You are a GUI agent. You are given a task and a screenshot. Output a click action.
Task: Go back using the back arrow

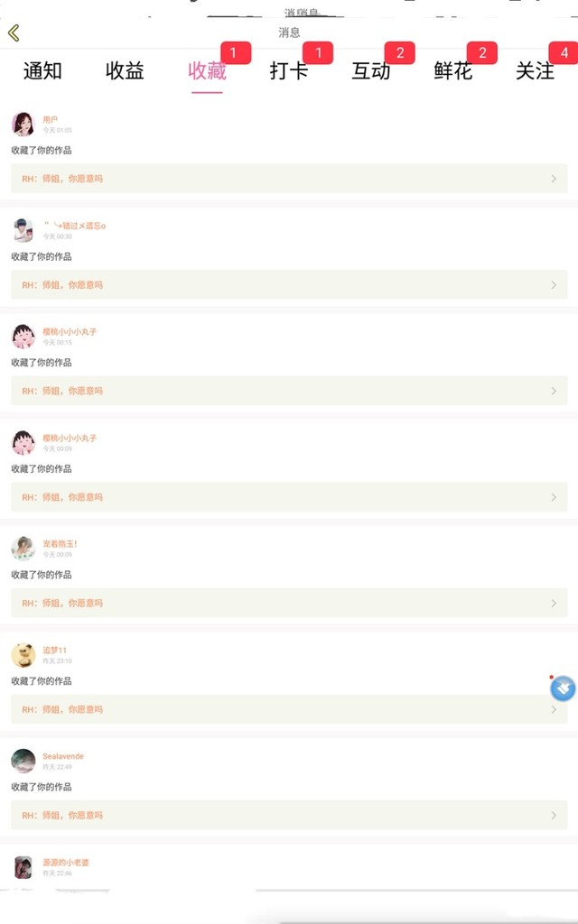[14, 33]
